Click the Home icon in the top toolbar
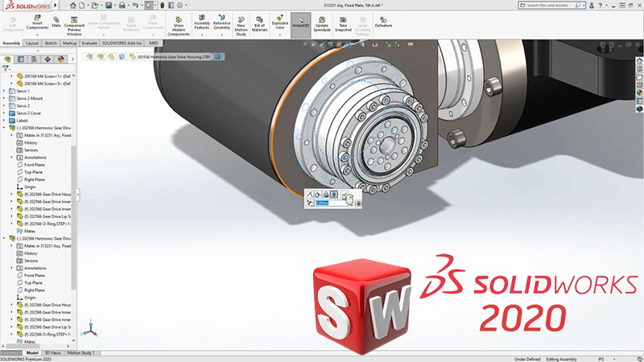The image size is (644, 362). click(73, 6)
